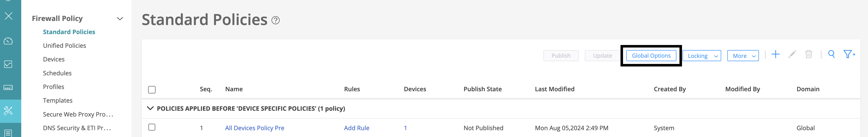Collapse policies applied before device specific group
Image resolution: width=868 pixels, height=137 pixels.
150,108
